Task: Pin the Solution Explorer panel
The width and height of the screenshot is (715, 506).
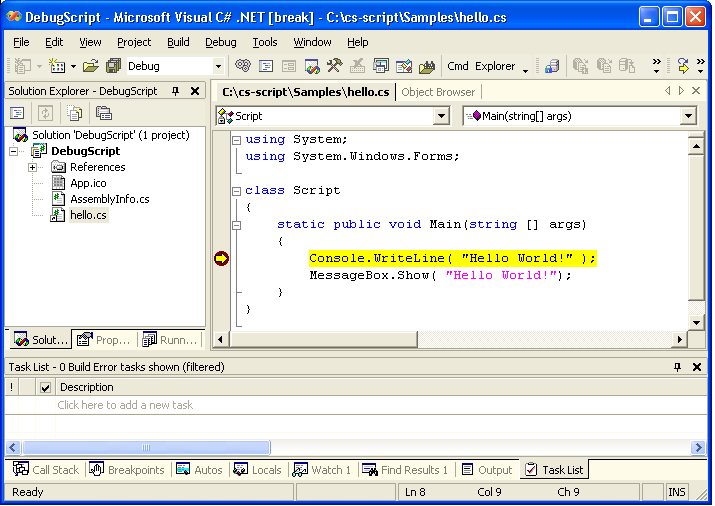Action: click(176, 91)
